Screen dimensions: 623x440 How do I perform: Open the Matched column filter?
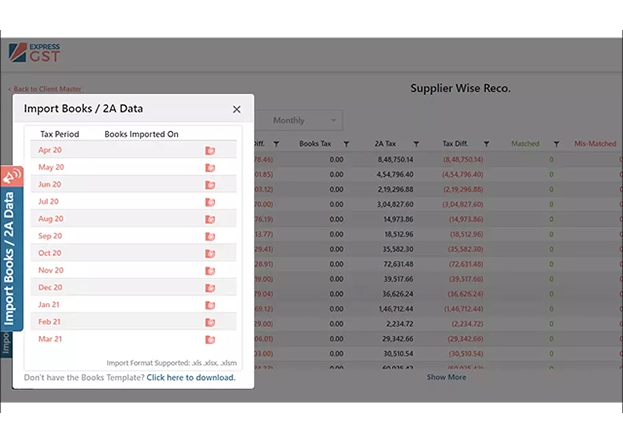(x=556, y=144)
